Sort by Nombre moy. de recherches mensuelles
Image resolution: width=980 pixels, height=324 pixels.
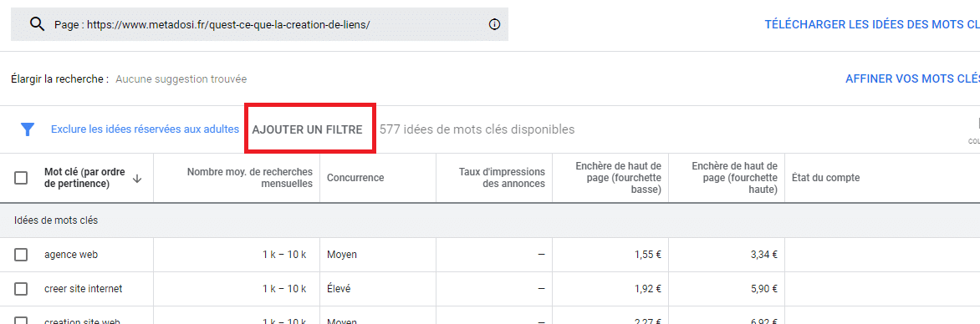pyautogui.click(x=250, y=178)
